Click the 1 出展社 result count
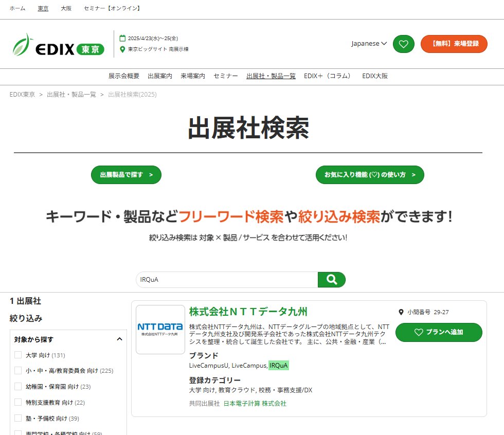 pyautogui.click(x=25, y=301)
